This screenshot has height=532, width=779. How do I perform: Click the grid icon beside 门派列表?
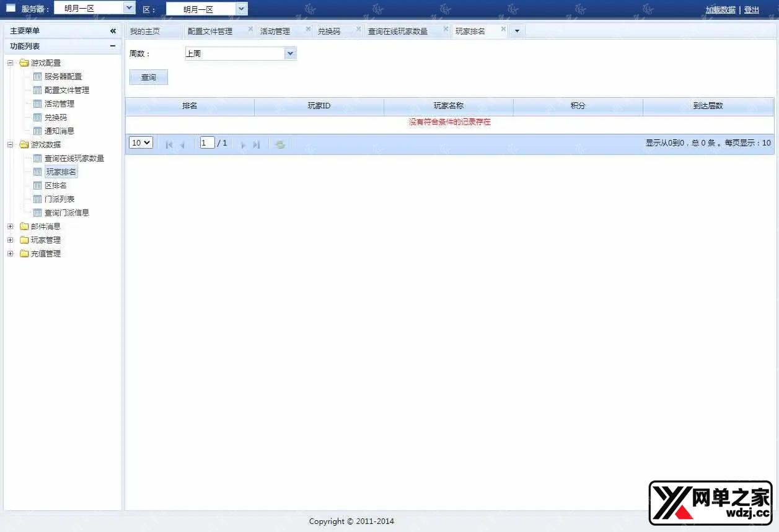38,199
